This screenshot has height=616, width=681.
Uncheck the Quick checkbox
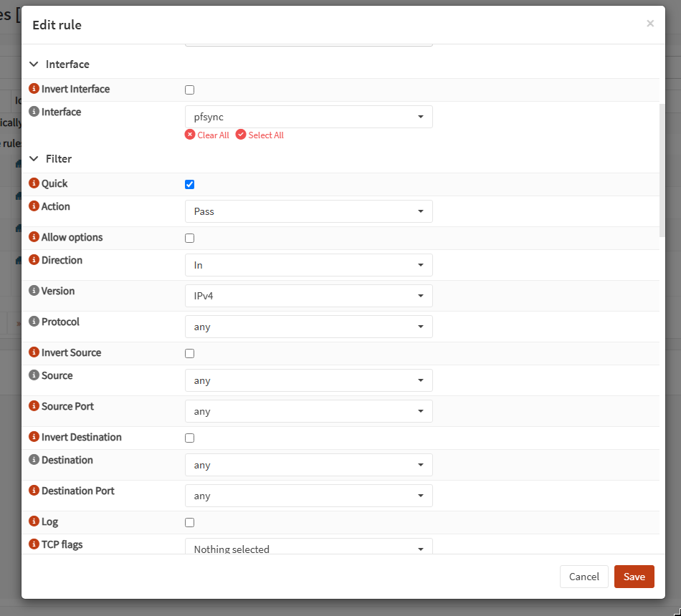pyautogui.click(x=189, y=185)
